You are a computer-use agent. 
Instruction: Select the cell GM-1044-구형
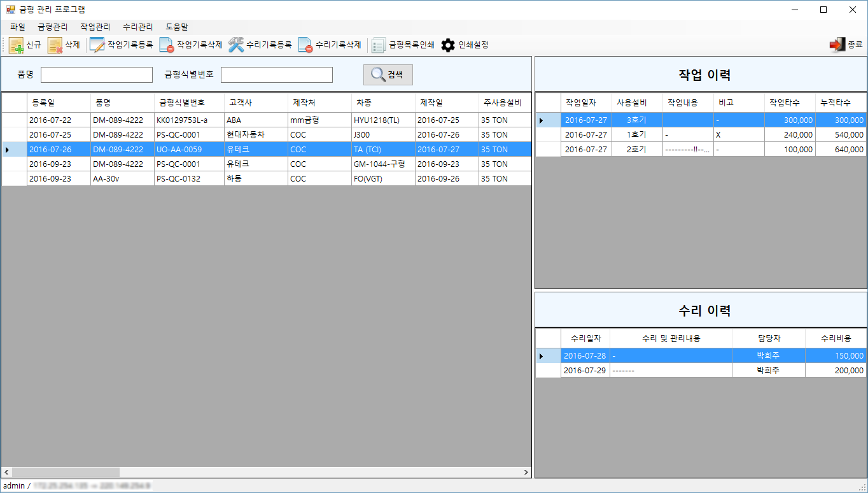coord(383,164)
